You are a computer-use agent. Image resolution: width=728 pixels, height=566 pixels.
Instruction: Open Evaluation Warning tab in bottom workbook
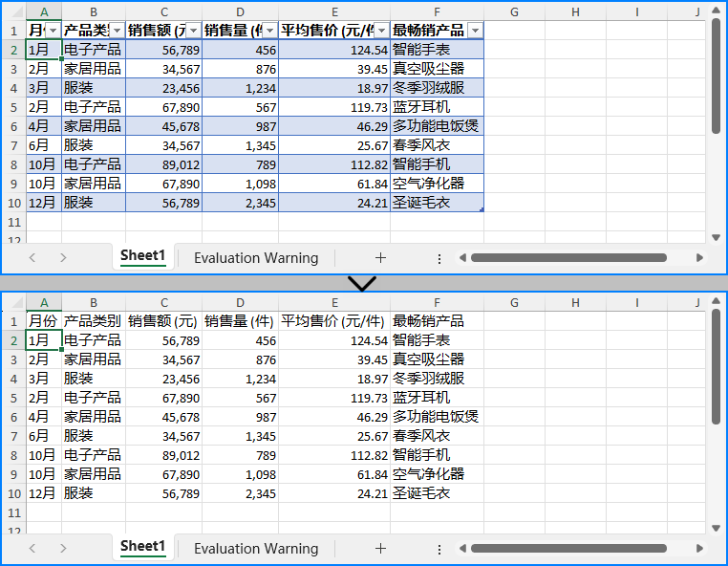[x=256, y=549]
